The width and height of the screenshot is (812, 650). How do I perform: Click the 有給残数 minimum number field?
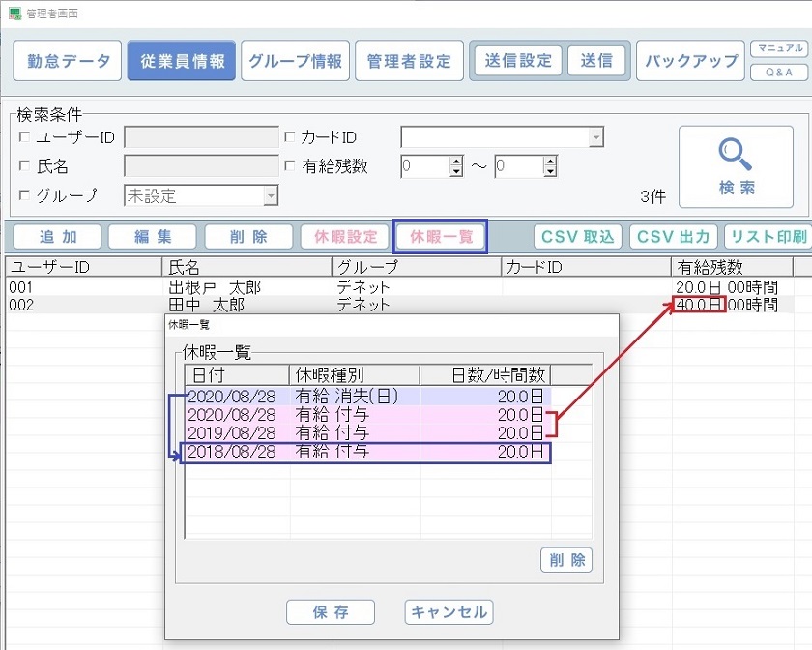[425, 166]
